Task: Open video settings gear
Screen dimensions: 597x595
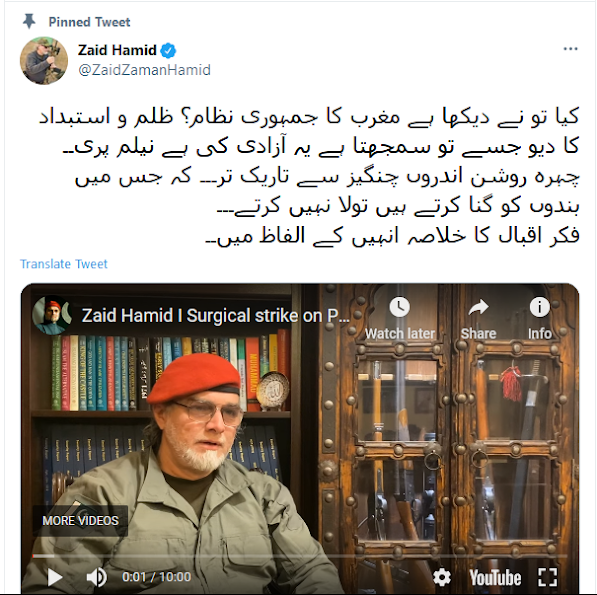Action: 442,577
